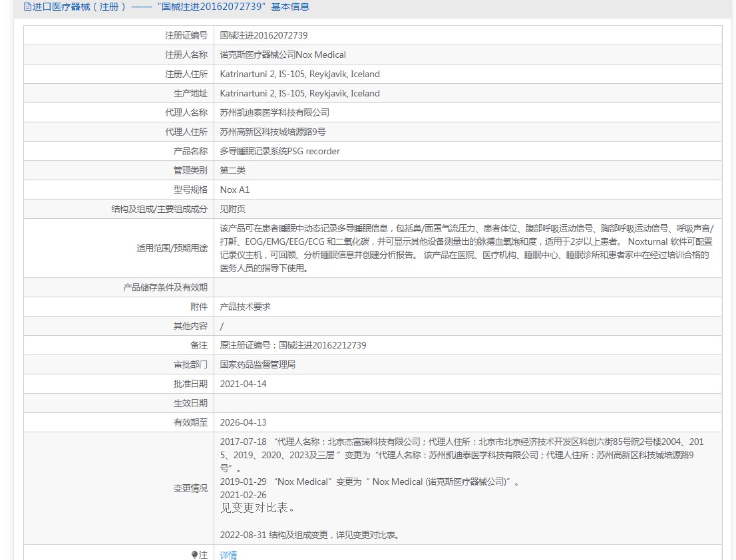Click 见附页 in the structure composition row
The height and width of the screenshot is (560, 736).
pyautogui.click(x=232, y=209)
